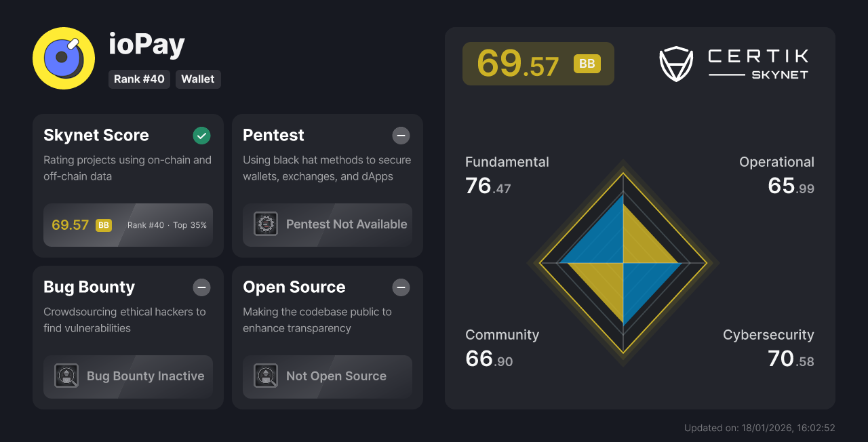Click the yellow BB grade badge beside 69.57
This screenshot has height=442, width=868.
pyautogui.click(x=587, y=64)
